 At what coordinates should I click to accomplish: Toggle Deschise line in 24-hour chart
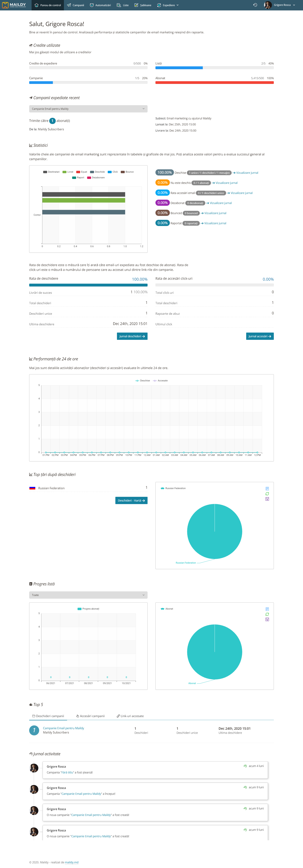pyautogui.click(x=143, y=380)
